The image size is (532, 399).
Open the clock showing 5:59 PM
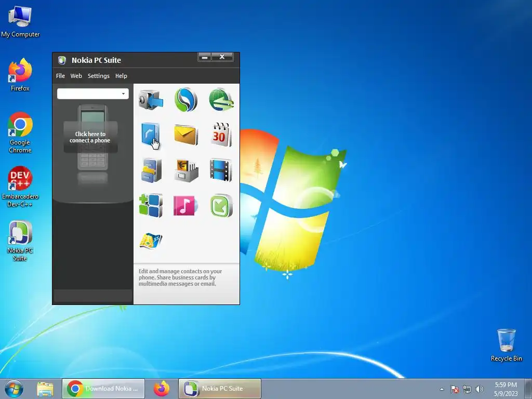click(x=506, y=389)
